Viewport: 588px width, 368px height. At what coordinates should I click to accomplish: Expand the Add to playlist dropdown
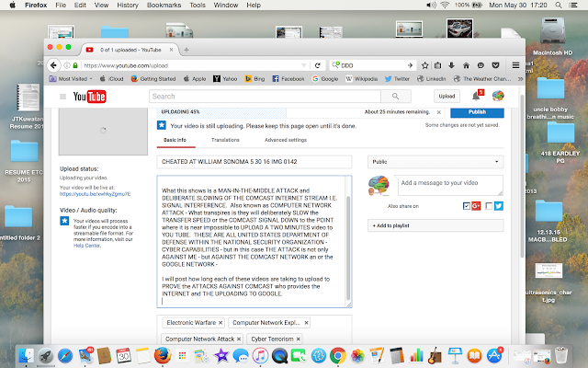point(435,225)
